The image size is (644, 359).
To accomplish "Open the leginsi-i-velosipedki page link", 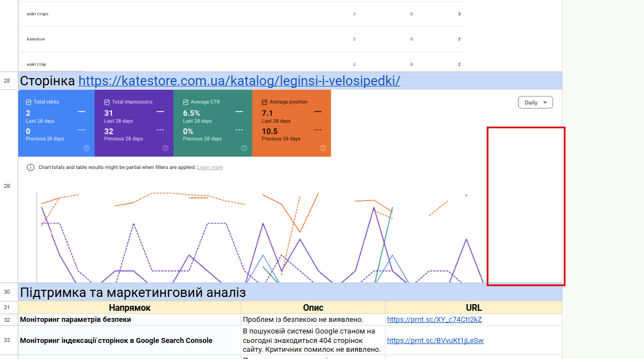I will (x=239, y=81).
